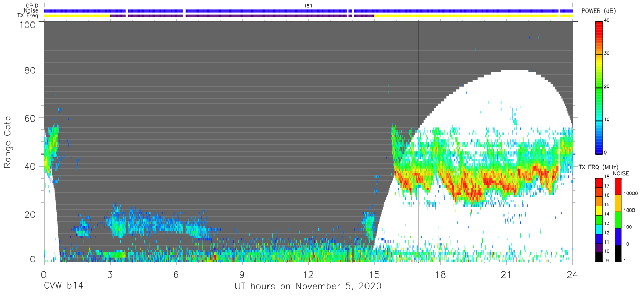Click the 'Range Gate' y-axis title
Viewport: 644px width, 297px height.
pos(8,142)
